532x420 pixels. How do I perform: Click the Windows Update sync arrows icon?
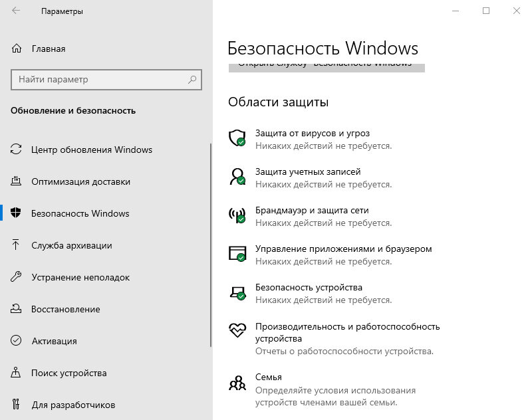point(16,149)
